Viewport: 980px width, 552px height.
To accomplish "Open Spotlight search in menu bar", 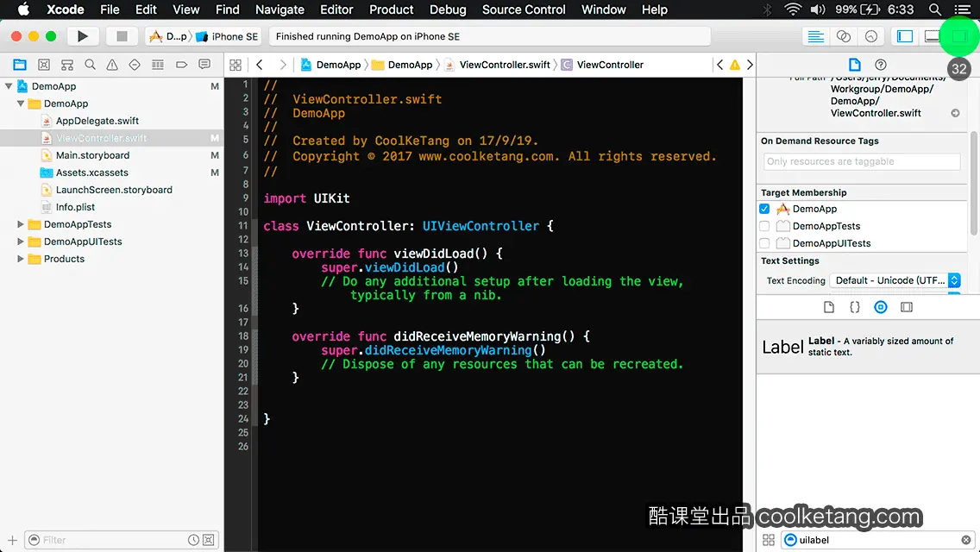I will (x=934, y=9).
